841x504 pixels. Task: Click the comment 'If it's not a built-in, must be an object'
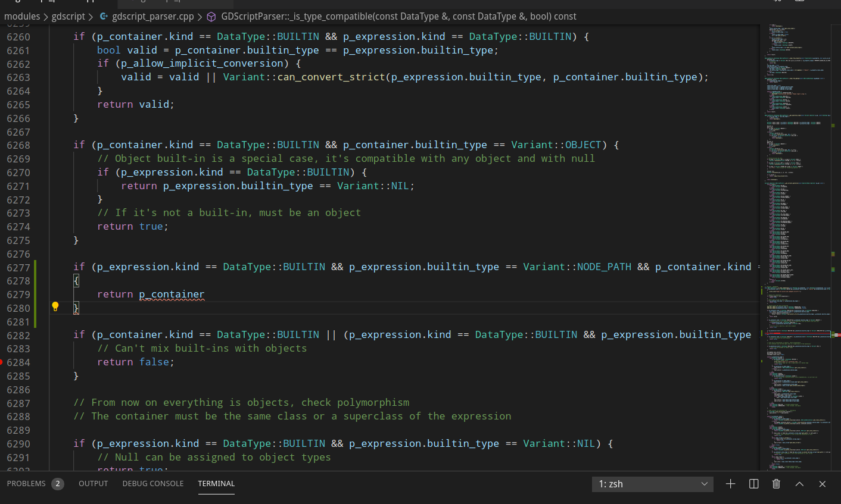point(229,212)
